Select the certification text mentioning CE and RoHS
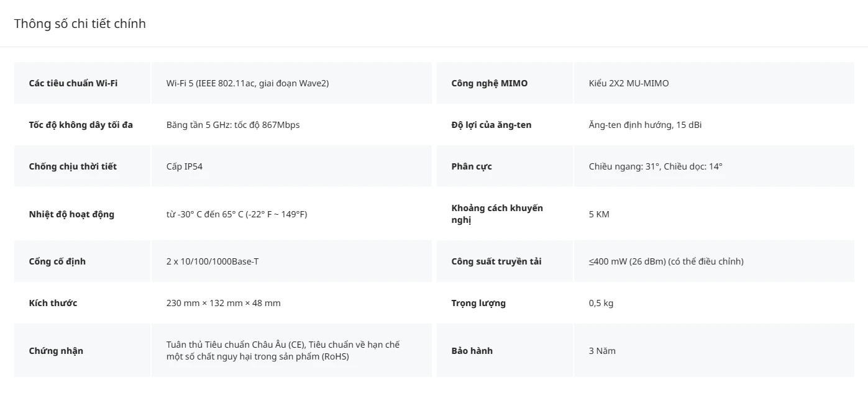Screen dimensions: 868x416 point(283,351)
